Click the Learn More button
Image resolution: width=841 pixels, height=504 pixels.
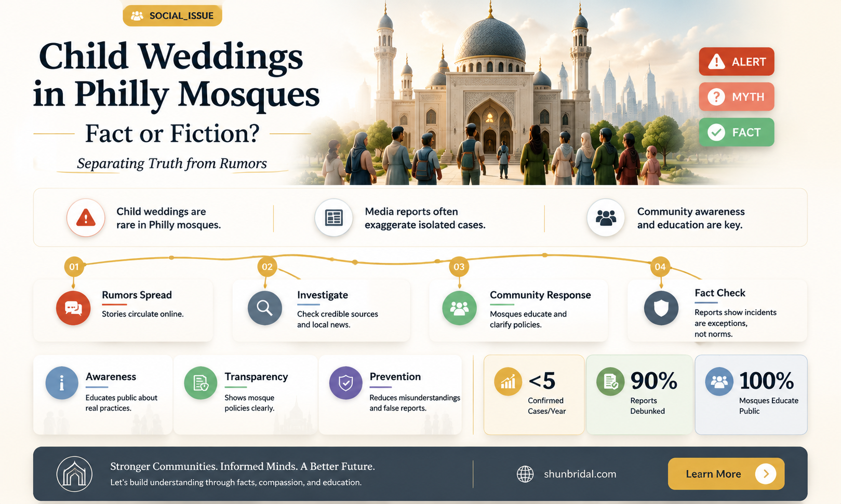(x=726, y=474)
